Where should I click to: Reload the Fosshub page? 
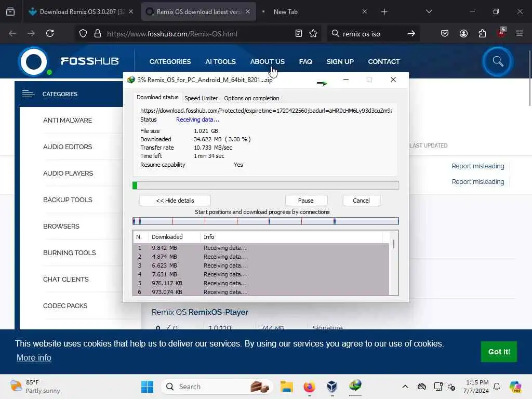coord(50,33)
